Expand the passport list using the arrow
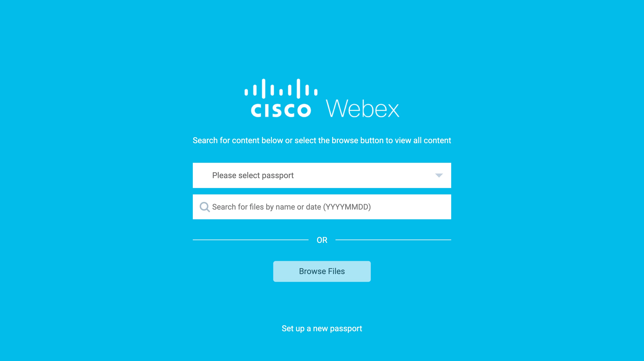Screen dimensions: 644x361 (x=439, y=176)
